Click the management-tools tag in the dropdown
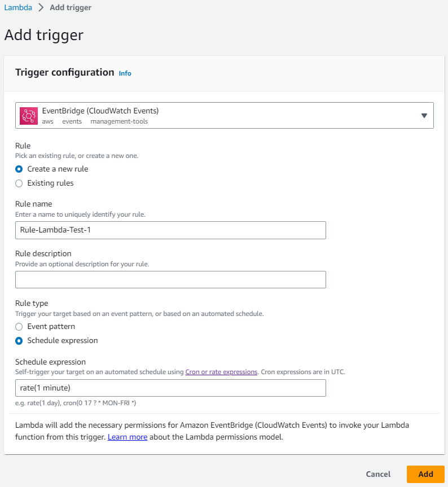The height and width of the screenshot is (487, 448). tap(119, 121)
